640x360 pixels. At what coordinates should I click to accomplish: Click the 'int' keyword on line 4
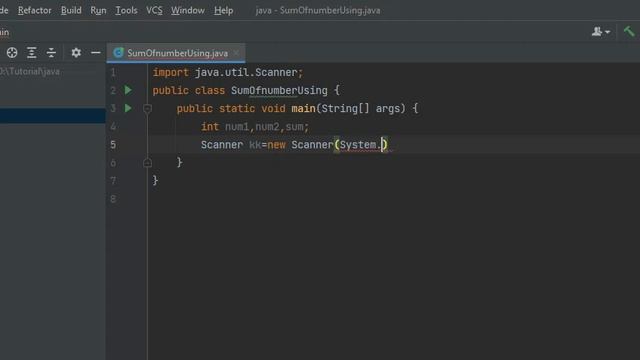click(x=210, y=127)
